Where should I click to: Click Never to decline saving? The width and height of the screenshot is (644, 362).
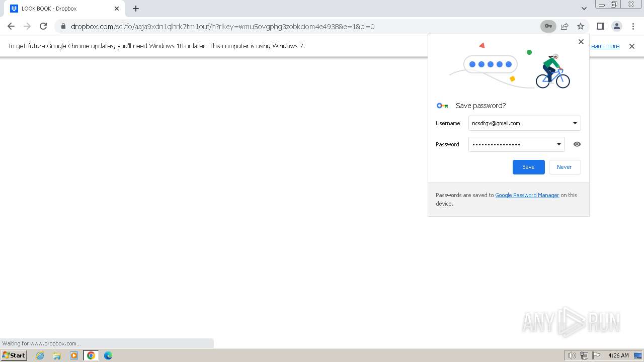pos(564,167)
